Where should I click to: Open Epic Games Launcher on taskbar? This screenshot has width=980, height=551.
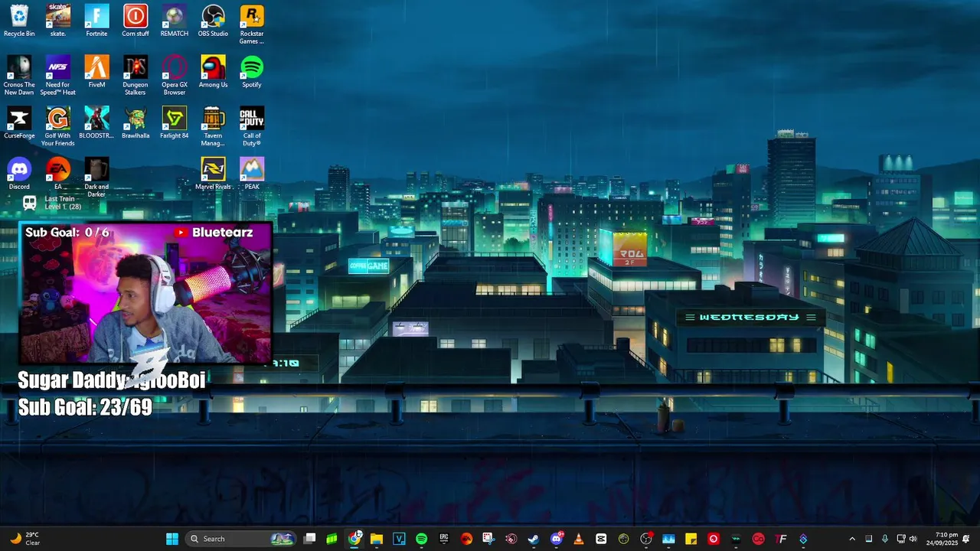[443, 539]
